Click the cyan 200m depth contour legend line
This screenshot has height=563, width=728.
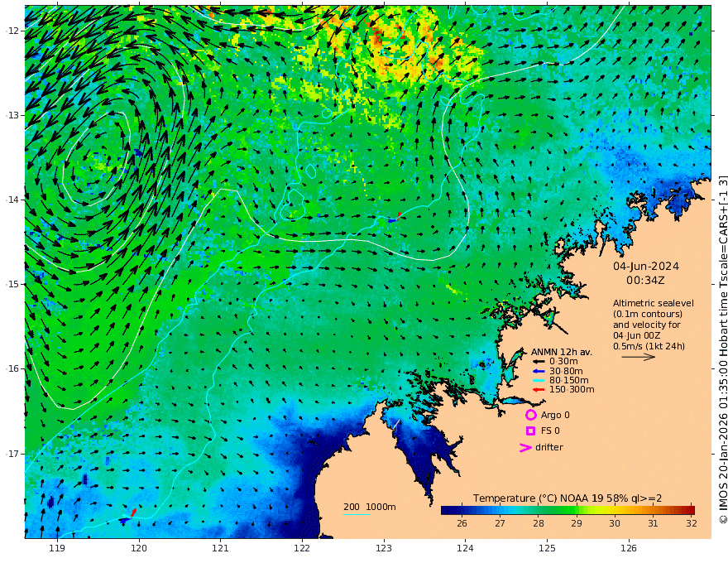[x=356, y=515]
